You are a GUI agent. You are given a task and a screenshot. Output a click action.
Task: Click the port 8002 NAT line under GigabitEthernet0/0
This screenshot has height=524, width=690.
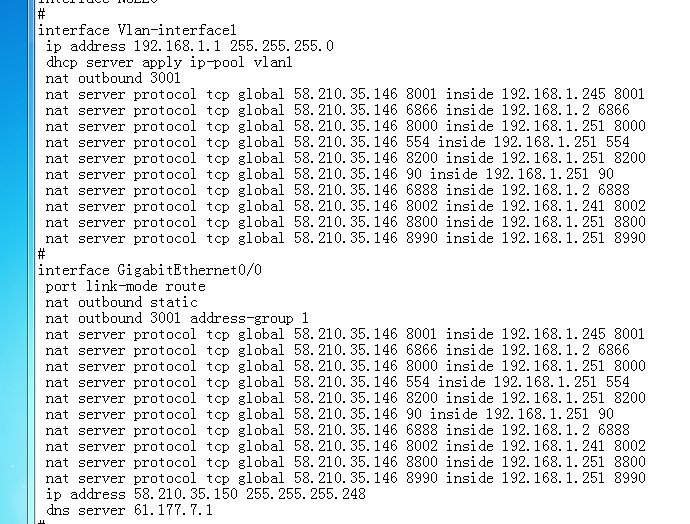point(345,446)
